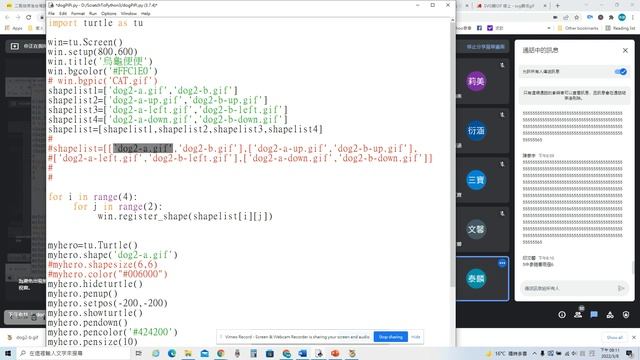The height and width of the screenshot is (360, 640).
Task: Close the Chrome downloads bar
Action: tap(634, 338)
